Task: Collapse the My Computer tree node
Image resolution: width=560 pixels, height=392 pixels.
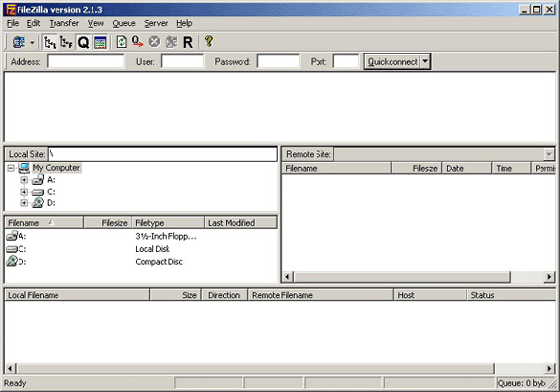Action: coord(11,168)
